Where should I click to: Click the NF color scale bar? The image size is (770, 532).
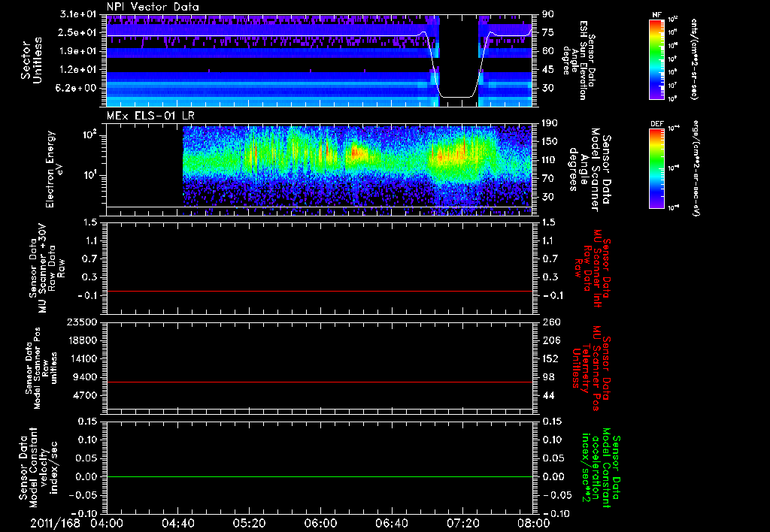[656, 59]
